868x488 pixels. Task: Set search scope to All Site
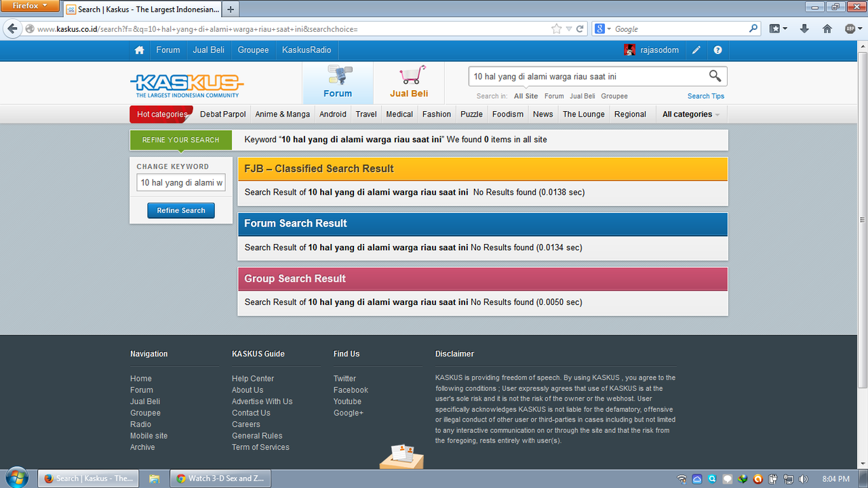(x=526, y=96)
